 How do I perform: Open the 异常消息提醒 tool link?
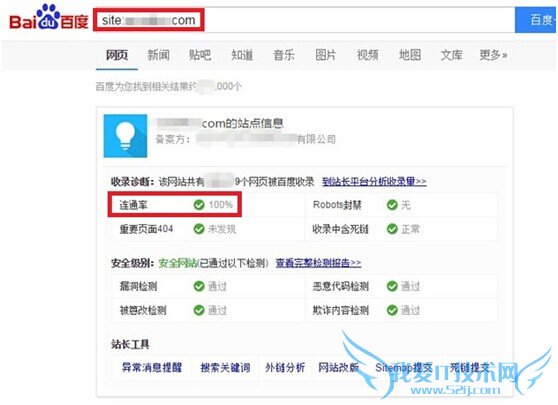pyautogui.click(x=152, y=367)
